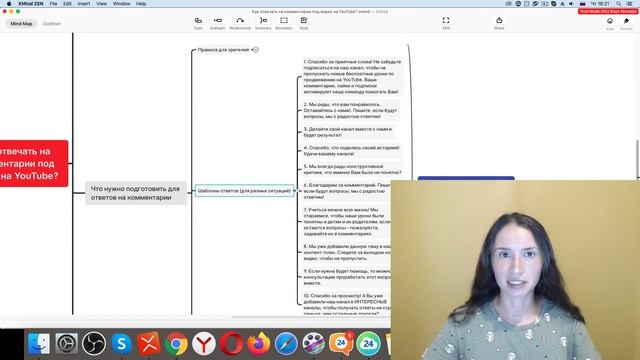
Task: Open Yandex Browser from the Dock
Action: click(x=204, y=343)
